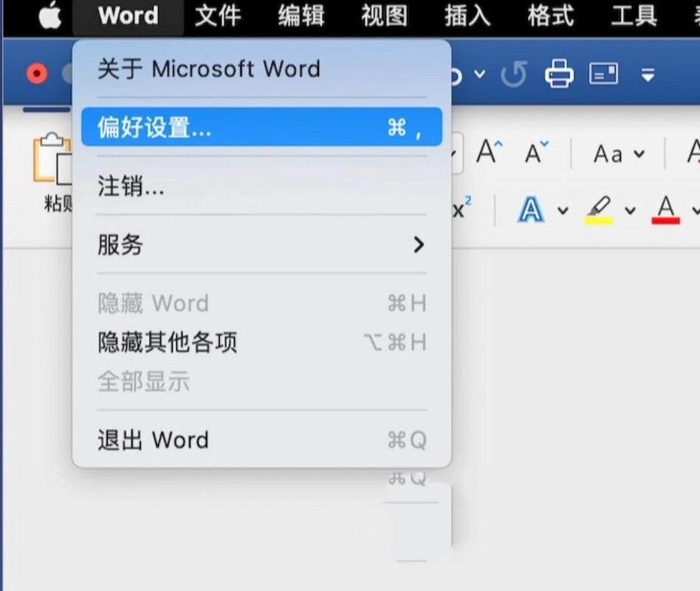
Task: Open the undo history dropdown arrow
Action: pyautogui.click(x=479, y=74)
